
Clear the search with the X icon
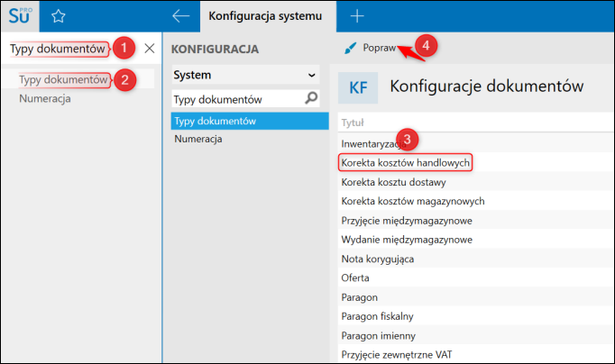(x=150, y=48)
